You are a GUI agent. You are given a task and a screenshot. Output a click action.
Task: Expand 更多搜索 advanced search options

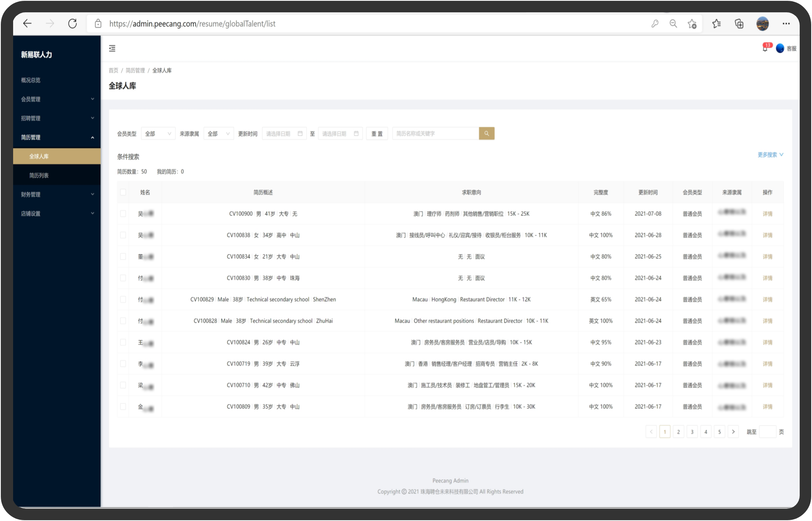[x=770, y=155]
